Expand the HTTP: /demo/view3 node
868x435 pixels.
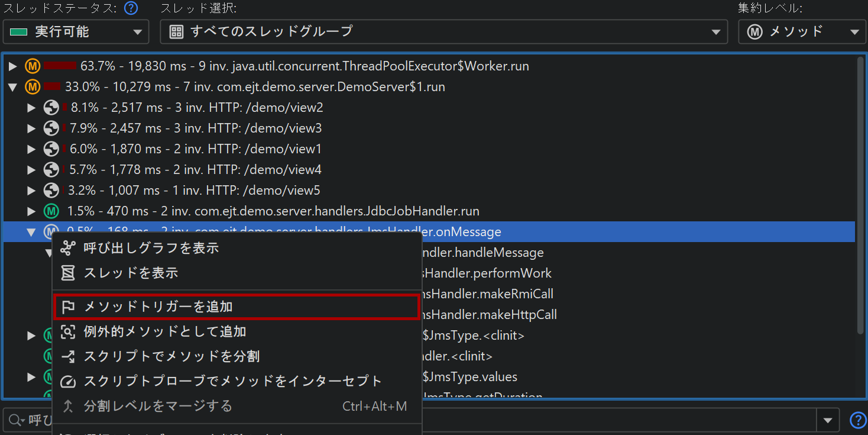click(x=32, y=128)
